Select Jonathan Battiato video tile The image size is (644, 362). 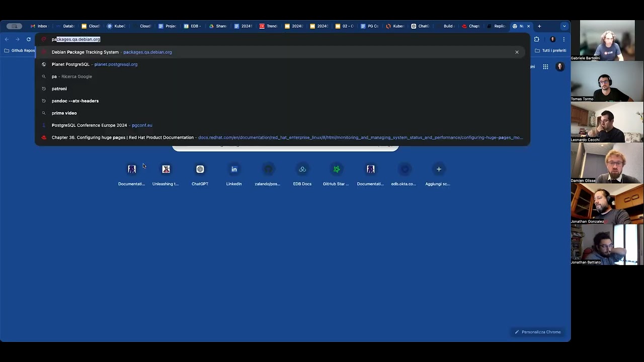tap(607, 244)
